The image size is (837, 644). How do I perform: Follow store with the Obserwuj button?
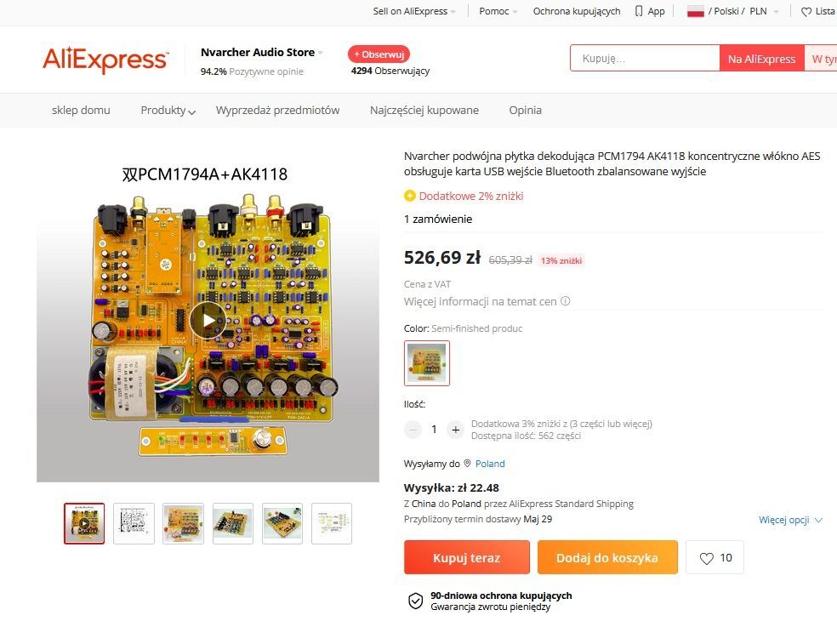tap(379, 54)
